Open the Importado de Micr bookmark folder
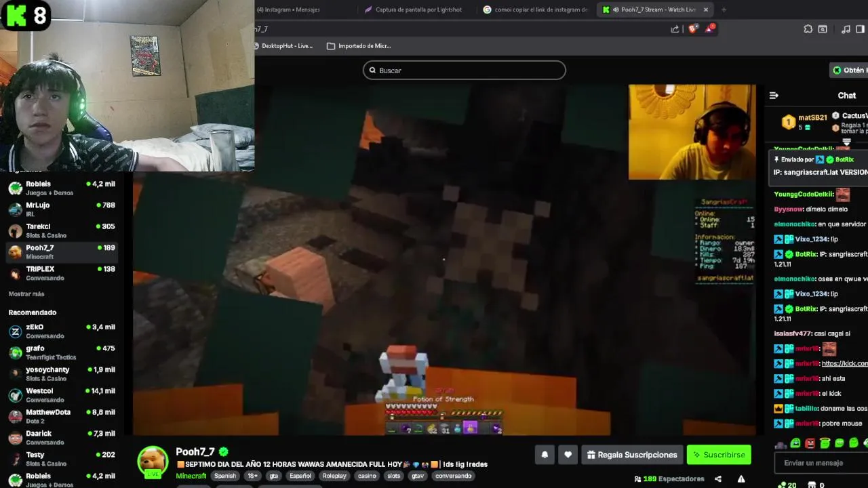Screen dimensions: 868x488 pos(359,46)
